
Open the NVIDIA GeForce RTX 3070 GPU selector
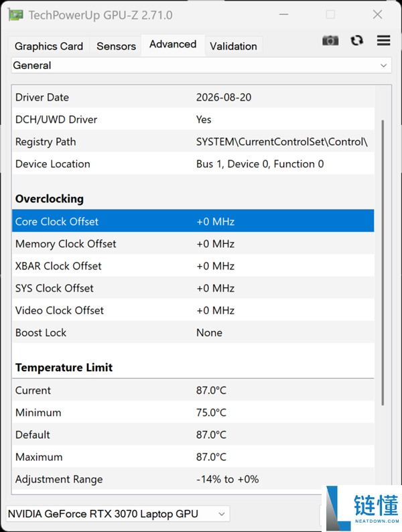click(118, 514)
